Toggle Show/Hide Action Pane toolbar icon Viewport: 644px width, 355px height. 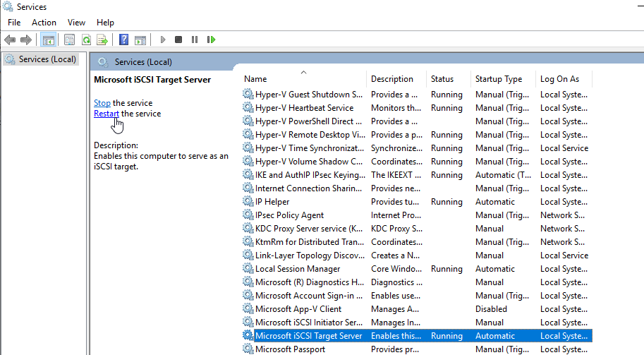(140, 40)
